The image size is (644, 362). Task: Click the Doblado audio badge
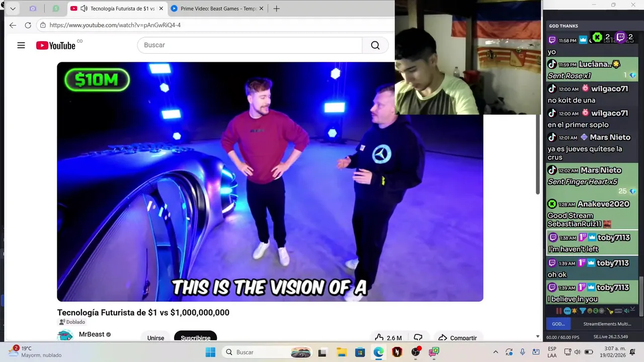72,322
